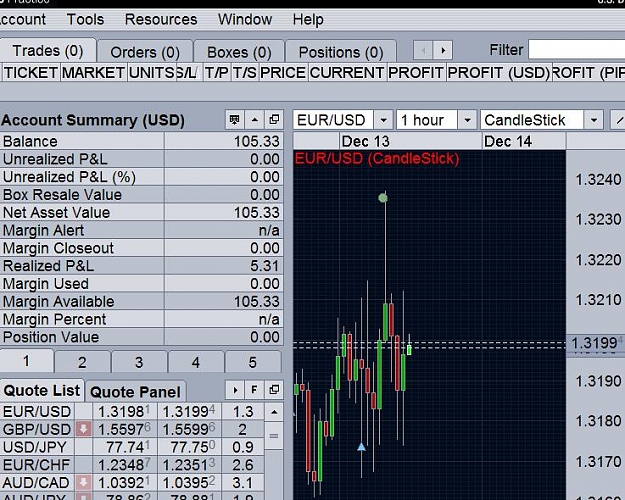Switch to the Boxes (0) tab
The height and width of the screenshot is (500, 625).
click(x=239, y=52)
